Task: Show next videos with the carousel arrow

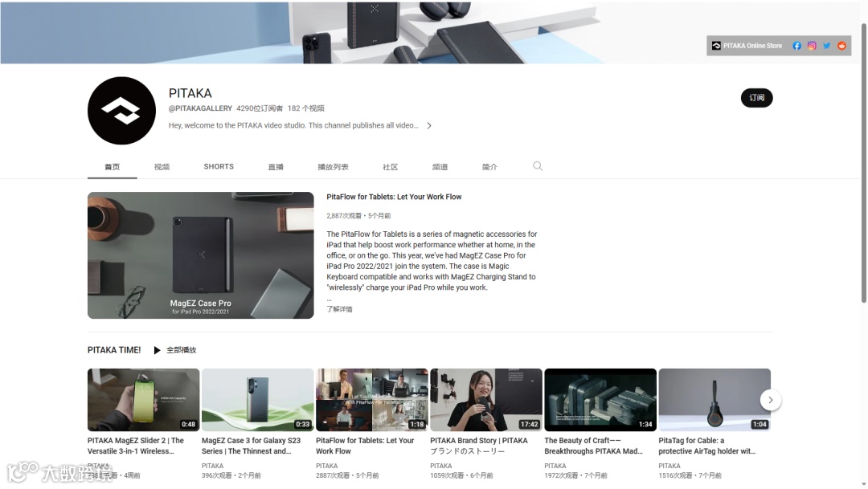Action: pyautogui.click(x=770, y=400)
